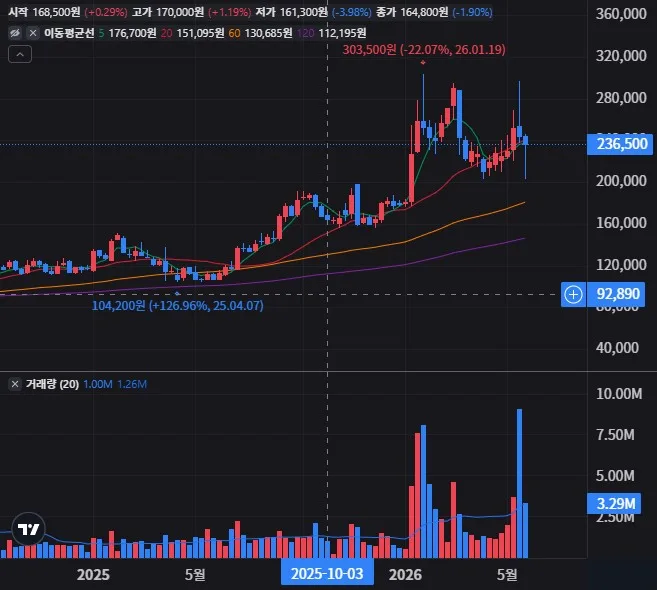Remove the 거래량 volume indicator with X
The width and height of the screenshot is (657, 590).
[15, 384]
